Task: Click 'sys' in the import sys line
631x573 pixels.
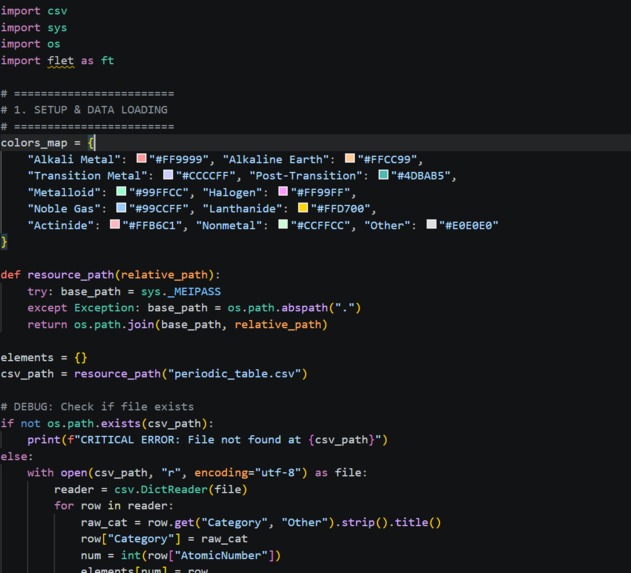Action: (57, 28)
